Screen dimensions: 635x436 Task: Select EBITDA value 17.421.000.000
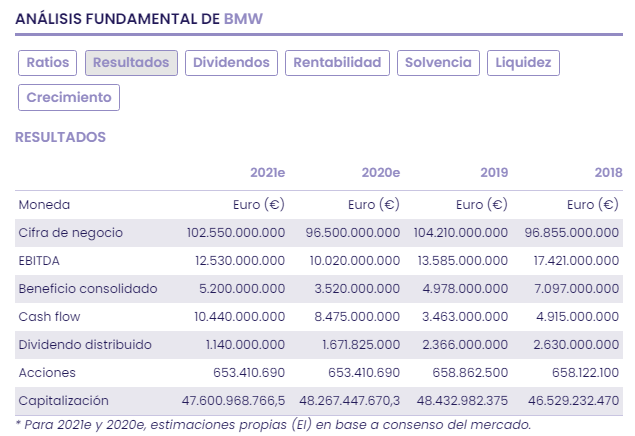click(x=576, y=261)
